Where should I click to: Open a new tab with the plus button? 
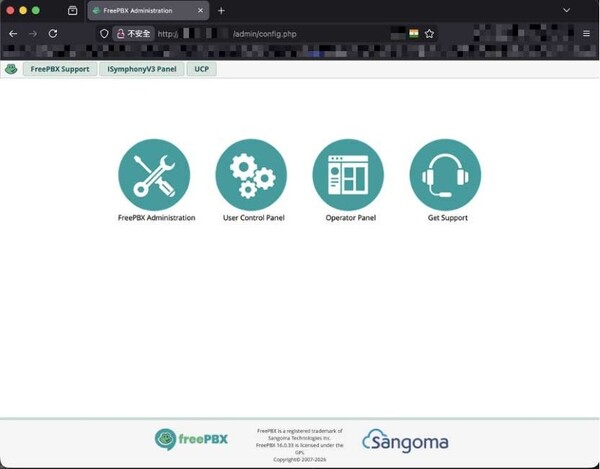coord(221,11)
